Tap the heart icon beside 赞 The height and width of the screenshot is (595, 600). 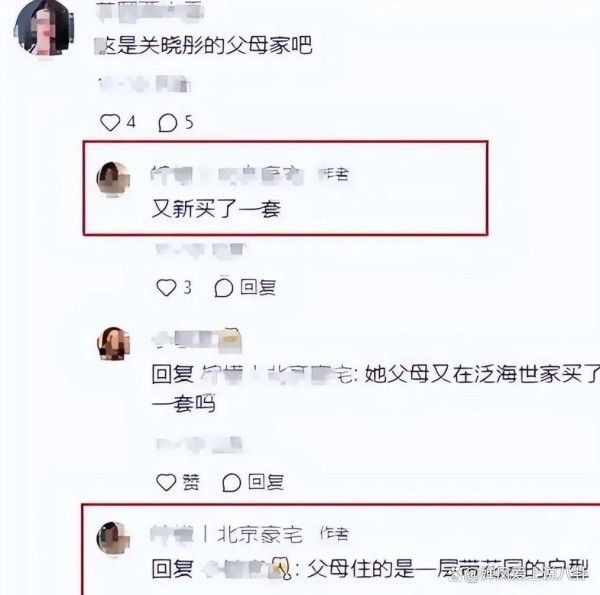(x=166, y=482)
